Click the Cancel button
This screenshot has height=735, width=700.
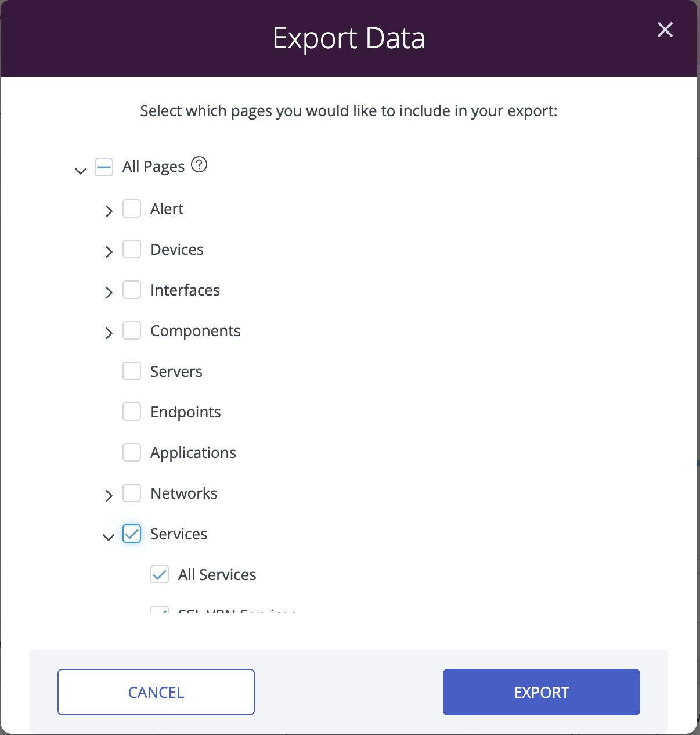pos(156,692)
